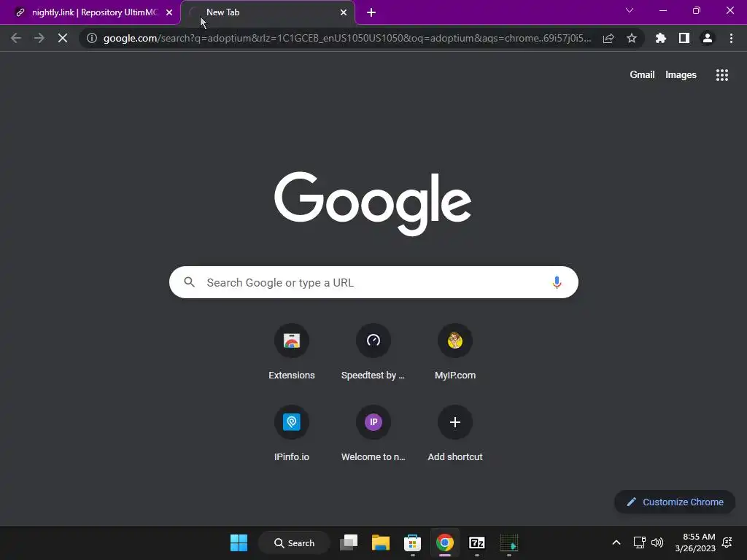Viewport: 747px width, 560px height.
Task: Click Chrome icon on taskbar
Action: (x=444, y=542)
